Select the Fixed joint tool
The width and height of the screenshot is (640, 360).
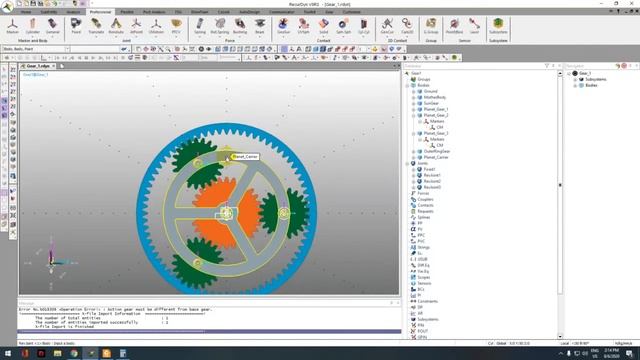[76, 26]
